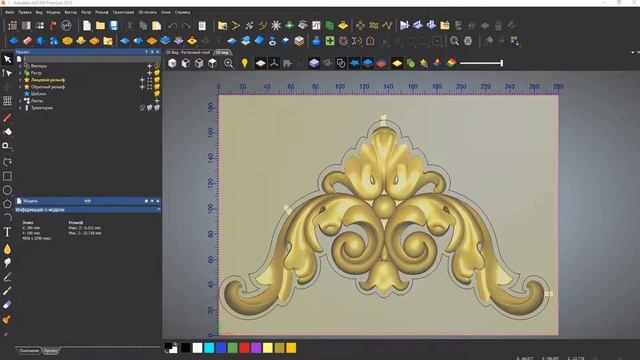Click the red eraser relief icon
The width and height of the screenshot is (640, 360).
[x=27, y=41]
